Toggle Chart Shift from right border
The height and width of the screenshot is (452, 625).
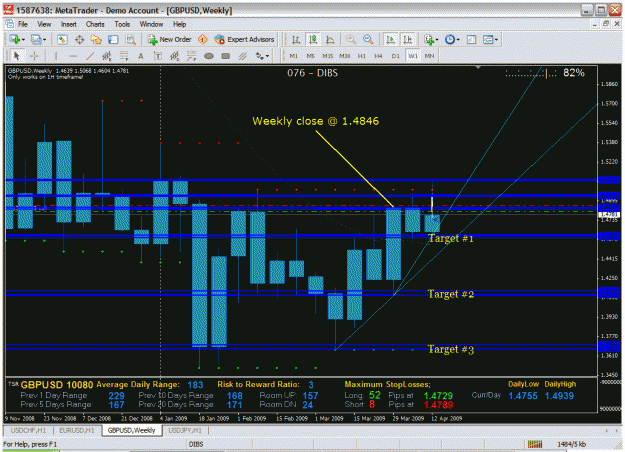tap(407, 39)
